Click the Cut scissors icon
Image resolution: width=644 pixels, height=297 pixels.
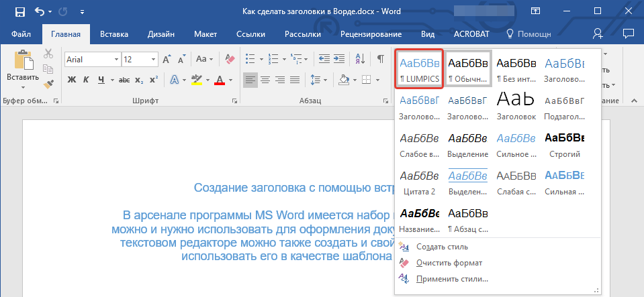point(48,54)
